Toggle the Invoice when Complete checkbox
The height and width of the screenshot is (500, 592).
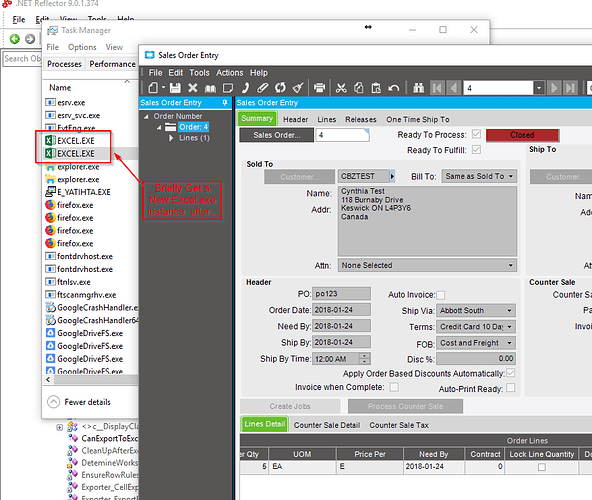(x=394, y=387)
